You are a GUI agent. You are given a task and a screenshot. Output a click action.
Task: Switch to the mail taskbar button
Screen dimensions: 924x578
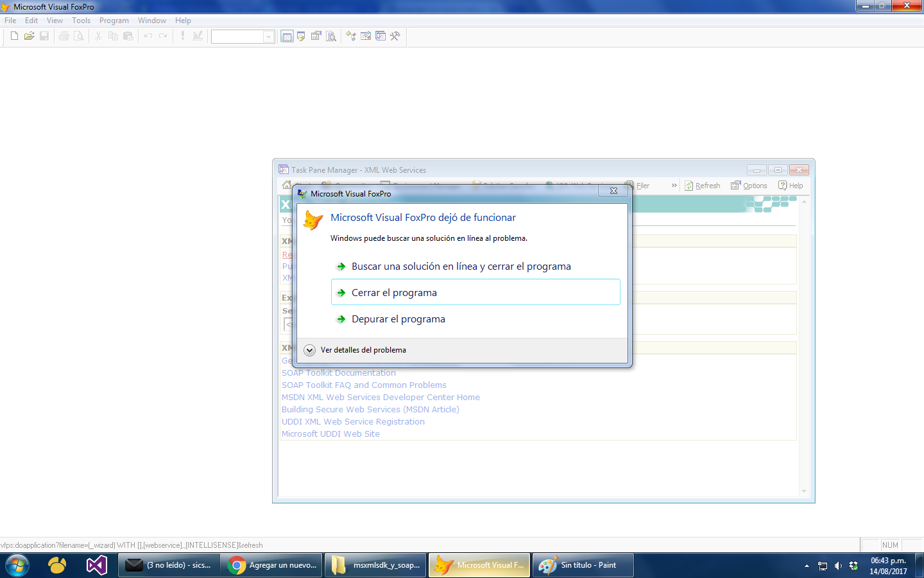(168, 565)
